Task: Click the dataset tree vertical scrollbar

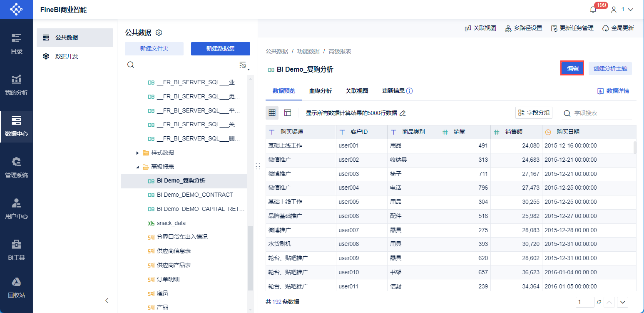Action: coord(250,258)
